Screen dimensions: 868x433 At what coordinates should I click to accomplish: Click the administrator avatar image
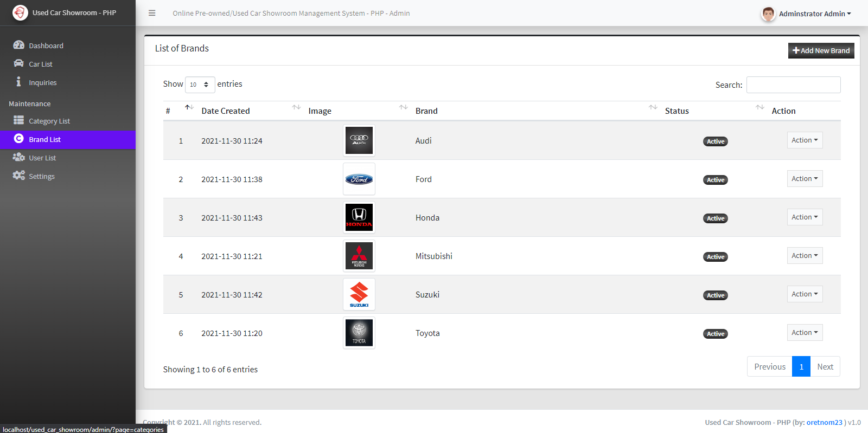(768, 14)
